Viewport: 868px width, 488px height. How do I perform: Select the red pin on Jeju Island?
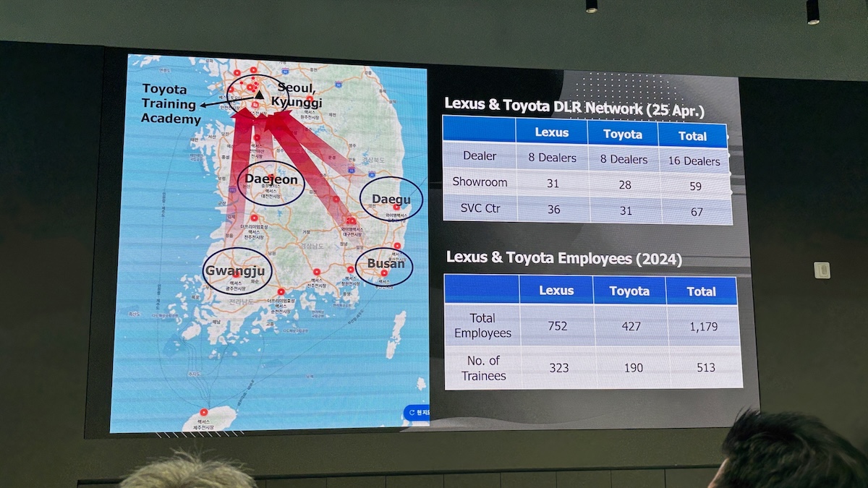pyautogui.click(x=203, y=412)
